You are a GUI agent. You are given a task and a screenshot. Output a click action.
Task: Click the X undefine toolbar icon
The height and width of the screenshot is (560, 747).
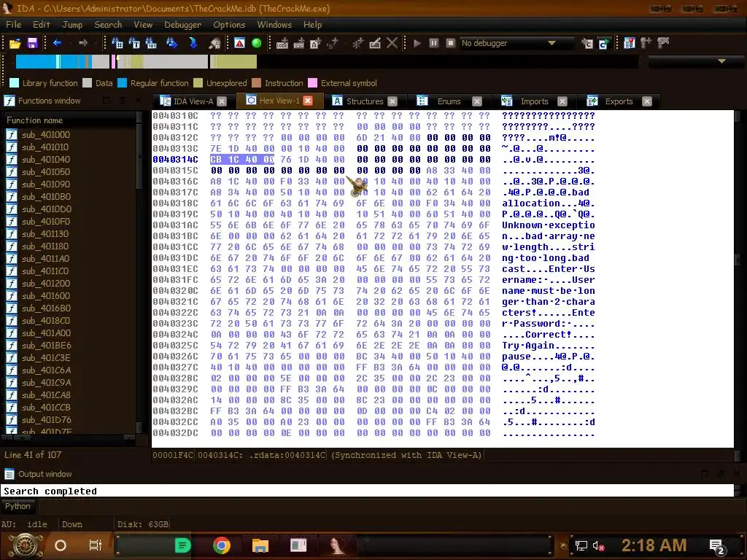click(392, 43)
